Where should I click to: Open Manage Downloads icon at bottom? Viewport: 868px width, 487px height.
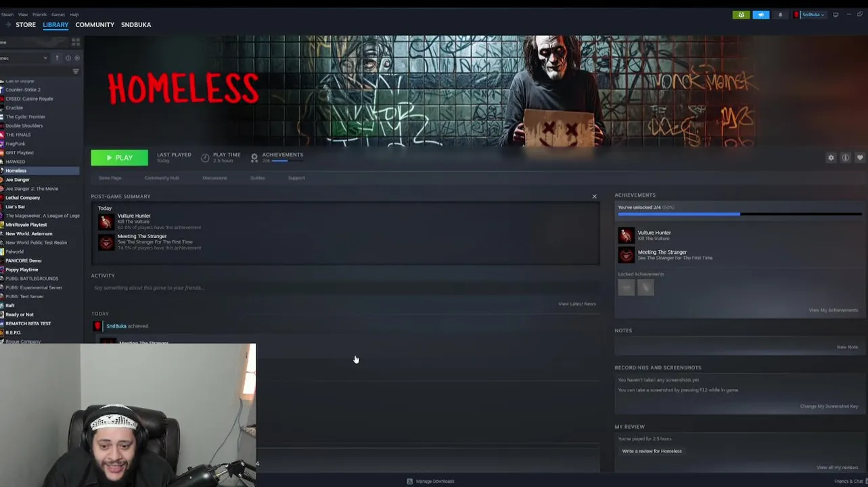[x=410, y=482]
